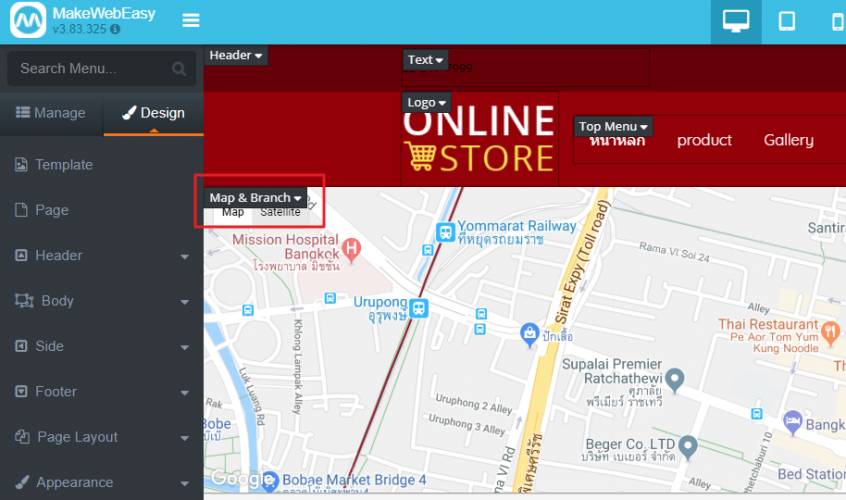Select the Design tab
Viewport: 846px width, 500px height.
coord(153,113)
